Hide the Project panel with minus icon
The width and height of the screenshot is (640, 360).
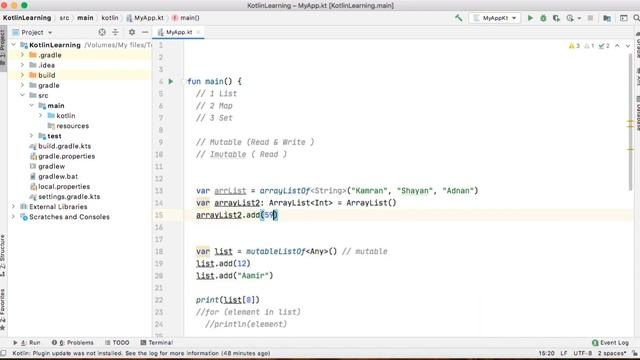click(x=145, y=32)
